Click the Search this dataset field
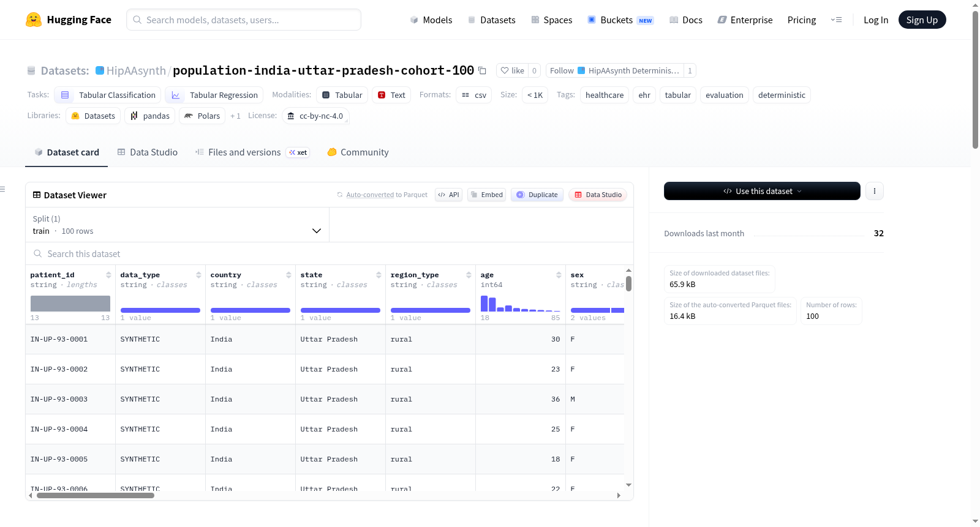Image resolution: width=980 pixels, height=527 pixels. (x=330, y=253)
